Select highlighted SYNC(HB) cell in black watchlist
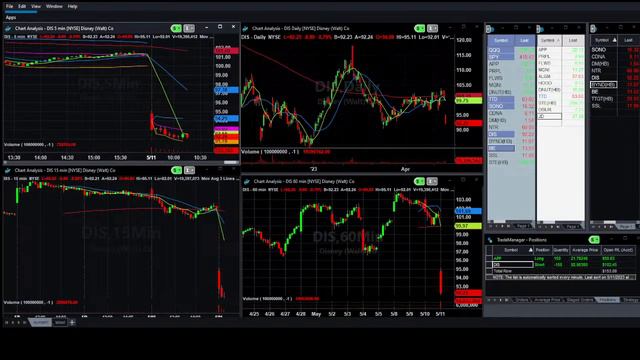Screen dimensions: 640x360 coord(604,84)
